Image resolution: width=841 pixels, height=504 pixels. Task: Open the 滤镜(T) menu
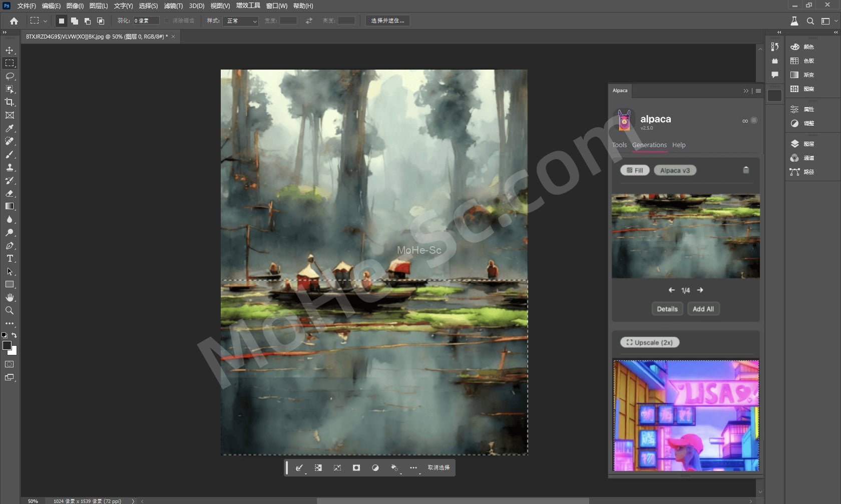(173, 6)
